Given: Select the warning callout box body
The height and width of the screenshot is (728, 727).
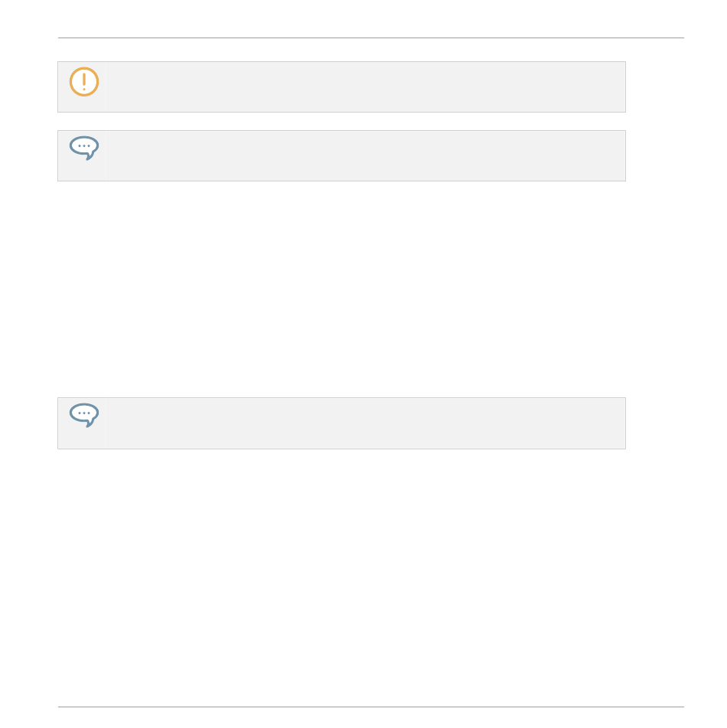Looking at the screenshot, I should tap(341, 87).
